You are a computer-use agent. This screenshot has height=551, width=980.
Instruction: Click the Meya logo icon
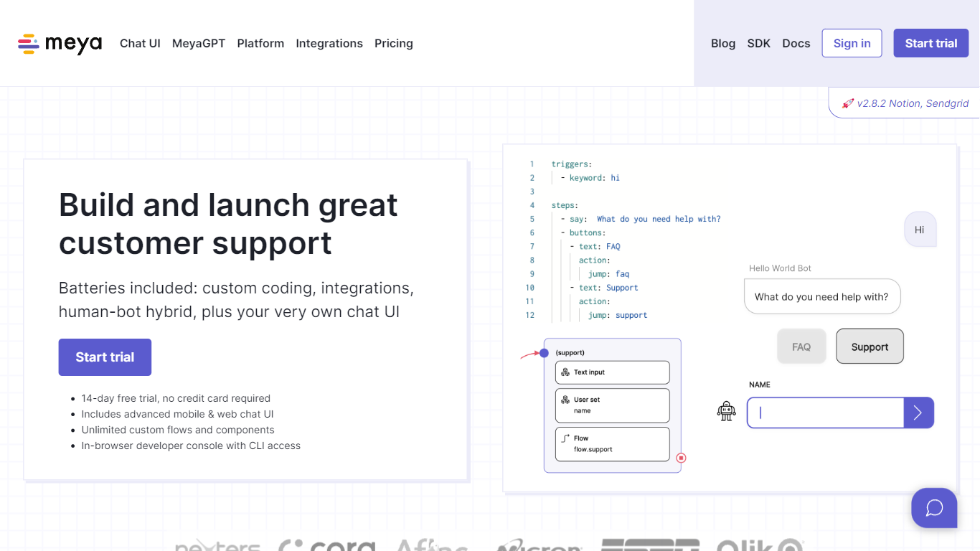pyautogui.click(x=29, y=44)
